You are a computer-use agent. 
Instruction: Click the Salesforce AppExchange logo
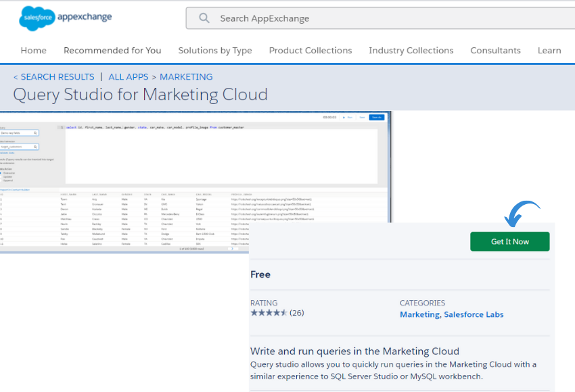point(66,18)
